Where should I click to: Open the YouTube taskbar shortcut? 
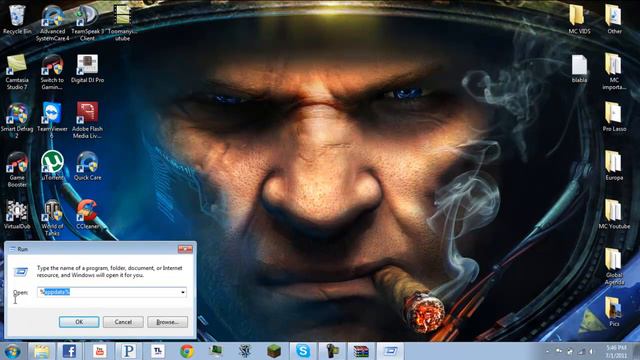99,351
